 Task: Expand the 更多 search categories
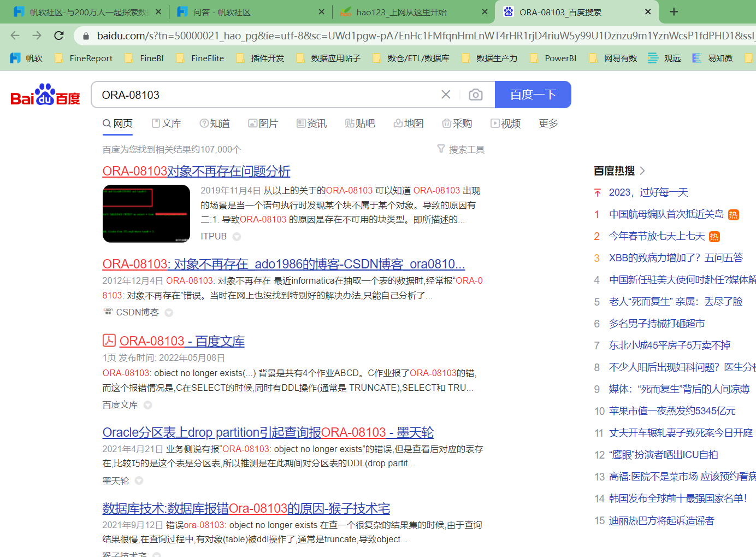point(548,124)
